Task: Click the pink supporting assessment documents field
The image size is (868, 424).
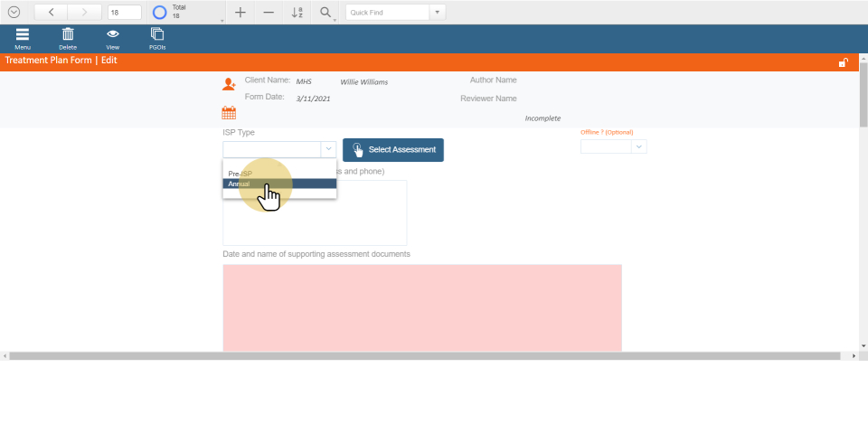Action: coord(422,307)
